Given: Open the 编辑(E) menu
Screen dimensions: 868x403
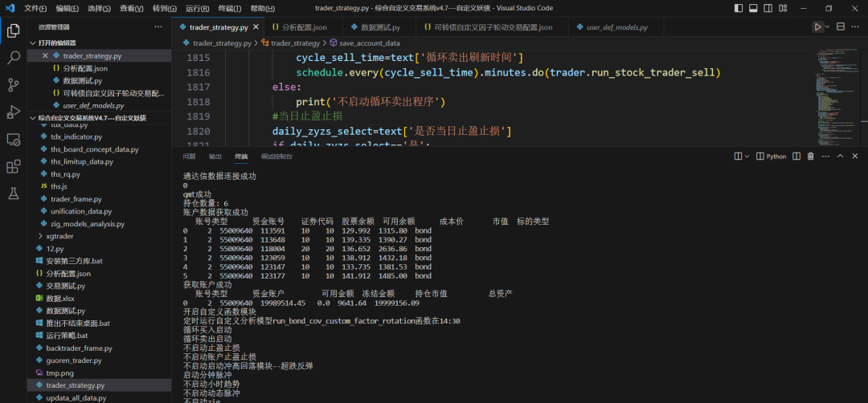Looking at the screenshot, I should pyautogui.click(x=67, y=8).
